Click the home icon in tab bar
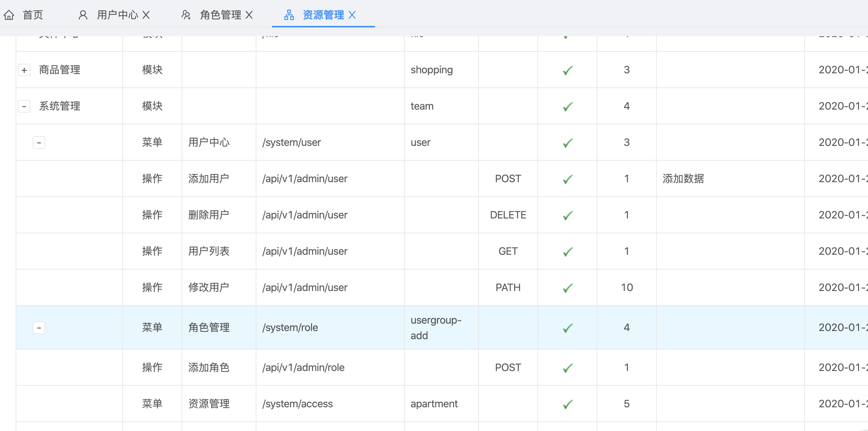Screen dimensions: 868x431 (9, 15)
